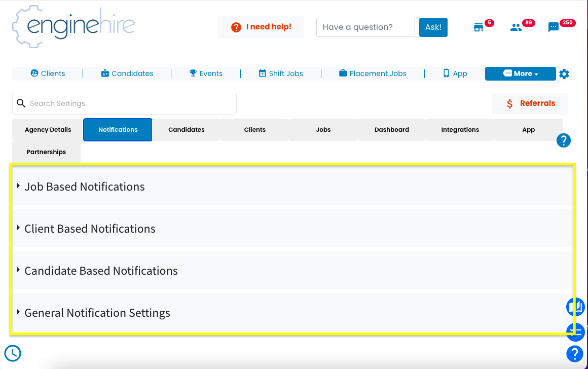Expand Candidate Based Notifications section

(292, 270)
